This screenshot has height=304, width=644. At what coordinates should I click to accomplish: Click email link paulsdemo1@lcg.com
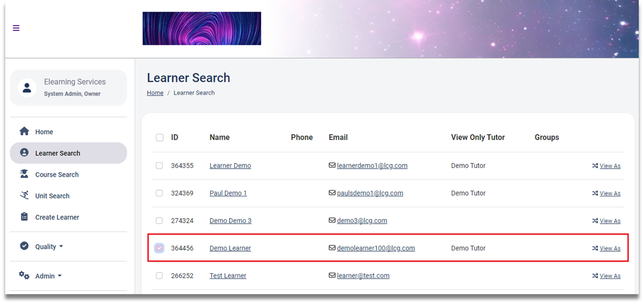click(x=370, y=193)
